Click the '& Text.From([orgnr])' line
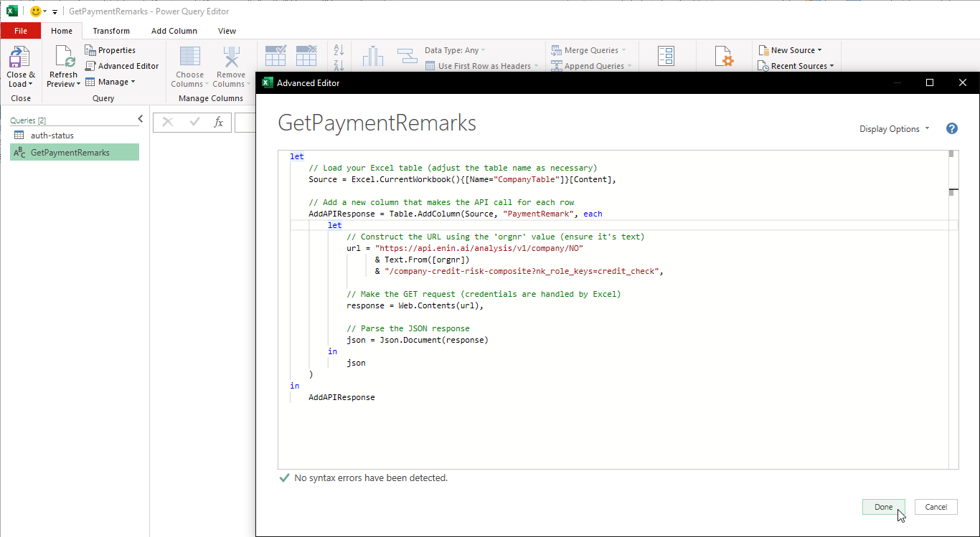980x537 pixels. pos(422,260)
